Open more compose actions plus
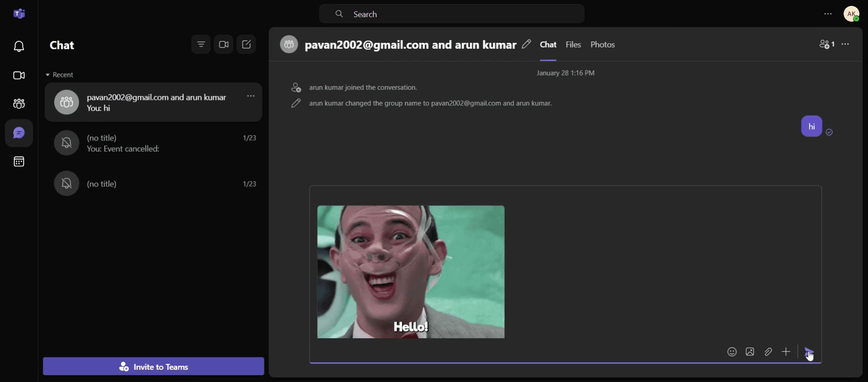Screen dimensions: 868x382 786,352
